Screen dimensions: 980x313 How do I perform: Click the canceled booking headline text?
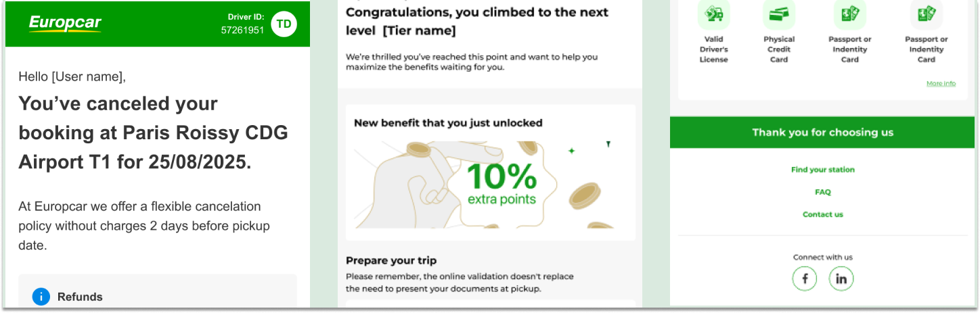pyautogui.click(x=154, y=133)
